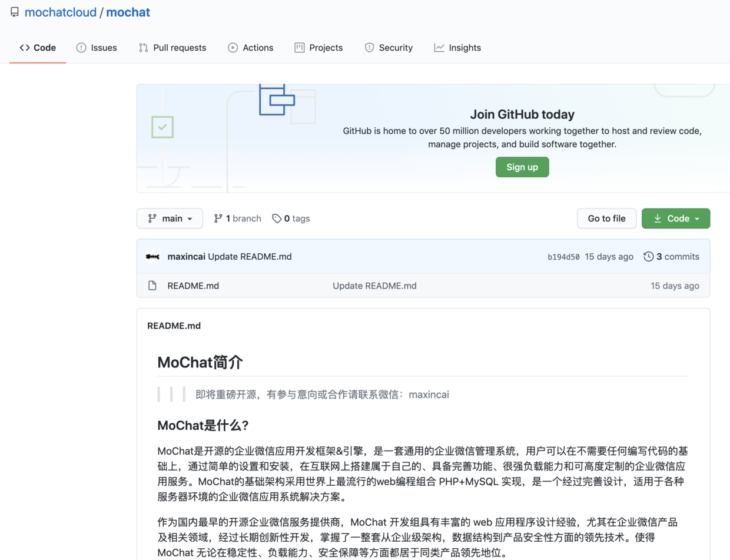Click the play icon on Actions tab
The width and height of the screenshot is (730, 560).
233,48
